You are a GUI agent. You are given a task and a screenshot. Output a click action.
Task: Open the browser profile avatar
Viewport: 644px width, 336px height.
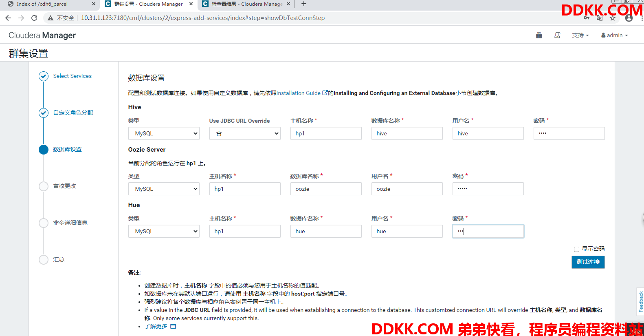point(629,18)
